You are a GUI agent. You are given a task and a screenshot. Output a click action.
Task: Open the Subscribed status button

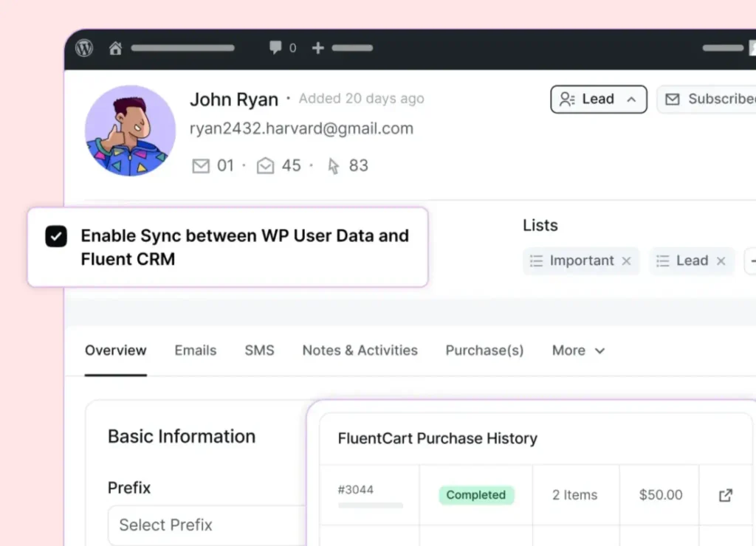click(707, 100)
